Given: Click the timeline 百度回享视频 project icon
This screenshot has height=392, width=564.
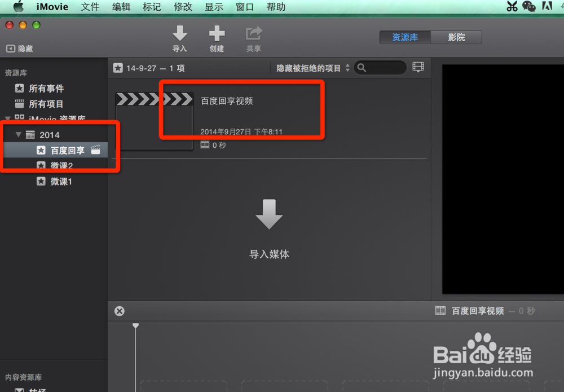Looking at the screenshot, I should click(x=440, y=310).
